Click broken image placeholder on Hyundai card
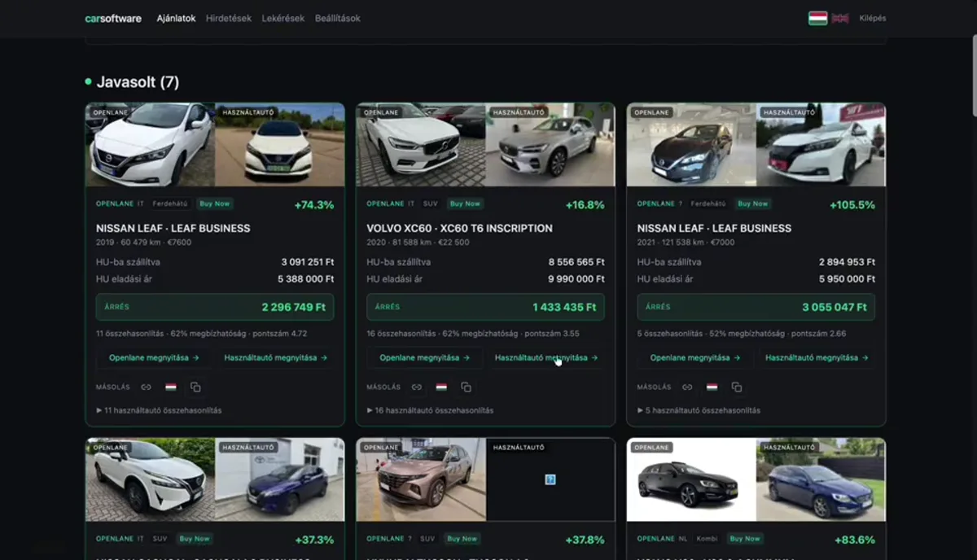Viewport: 977px width, 560px height. coord(550,480)
